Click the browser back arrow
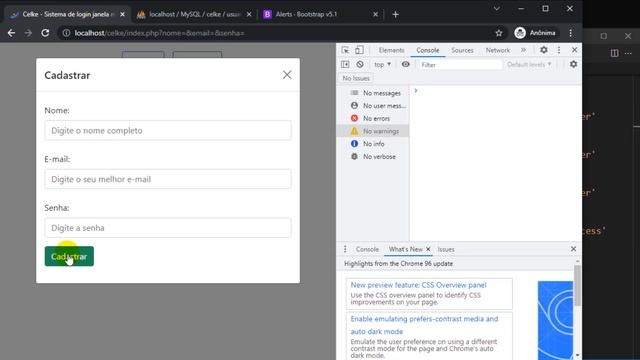The width and height of the screenshot is (640, 360). [x=11, y=33]
